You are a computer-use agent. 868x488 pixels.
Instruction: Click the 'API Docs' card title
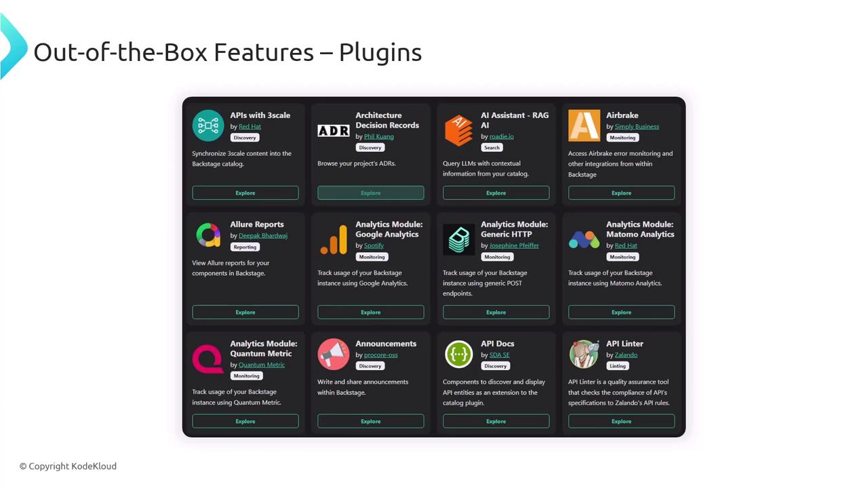tap(498, 344)
